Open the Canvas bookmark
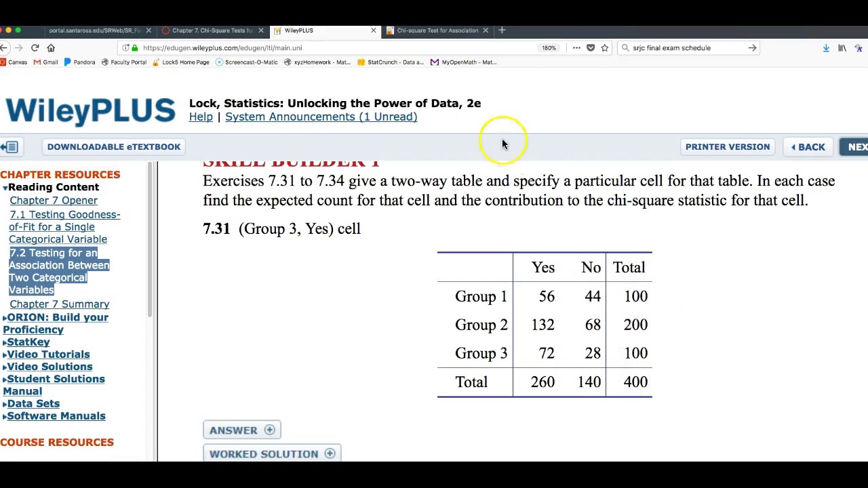The height and width of the screenshot is (488, 868). [14, 62]
